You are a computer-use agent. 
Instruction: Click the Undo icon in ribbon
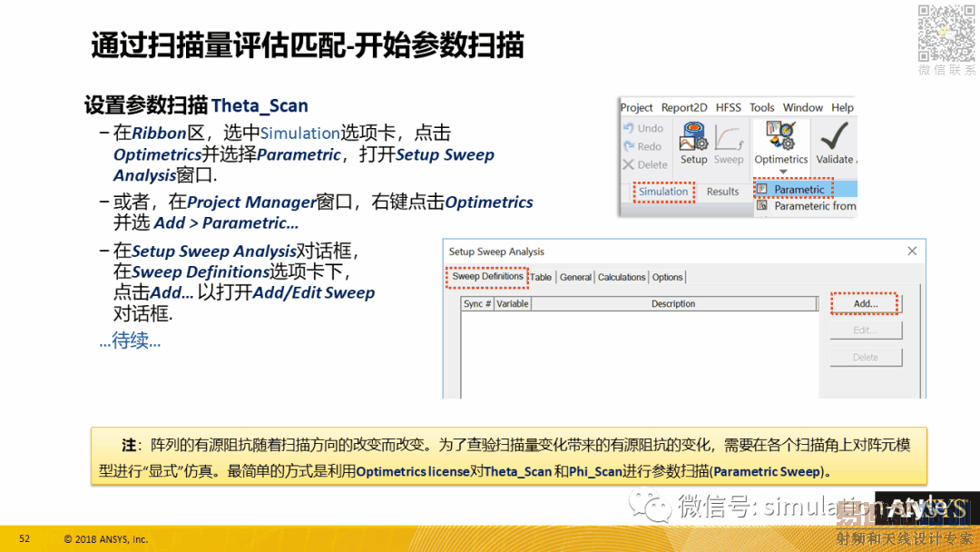(629, 127)
